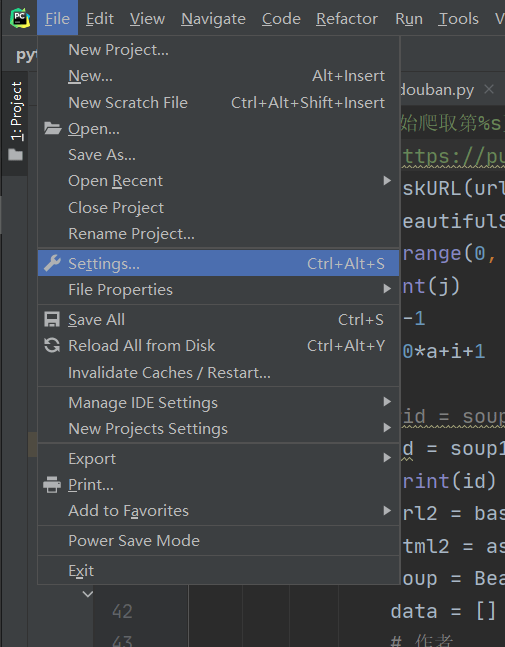Viewport: 505px width, 647px height.
Task: Expand File Properties submenu arrow
Action: [x=387, y=289]
